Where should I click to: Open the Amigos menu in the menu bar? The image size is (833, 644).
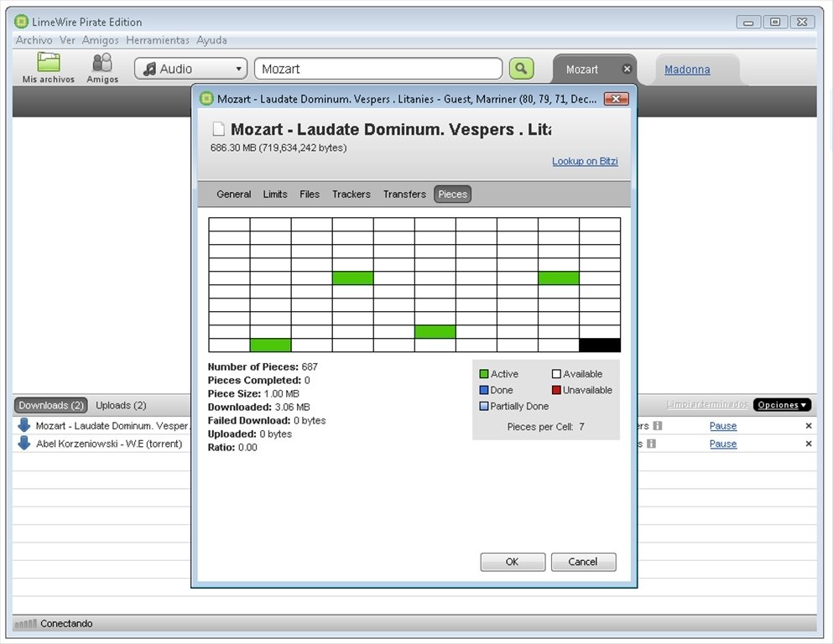point(101,40)
